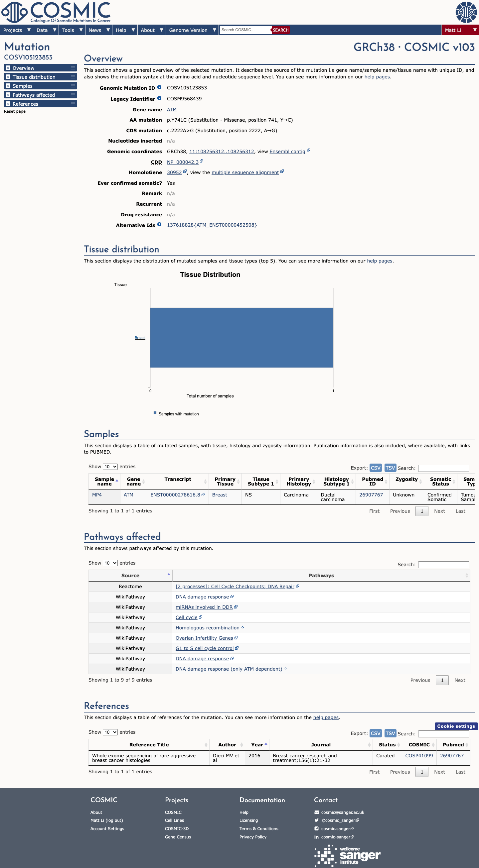The width and height of the screenshot is (479, 868).
Task: Open the ATM gene name link in Overview
Action: 172,110
